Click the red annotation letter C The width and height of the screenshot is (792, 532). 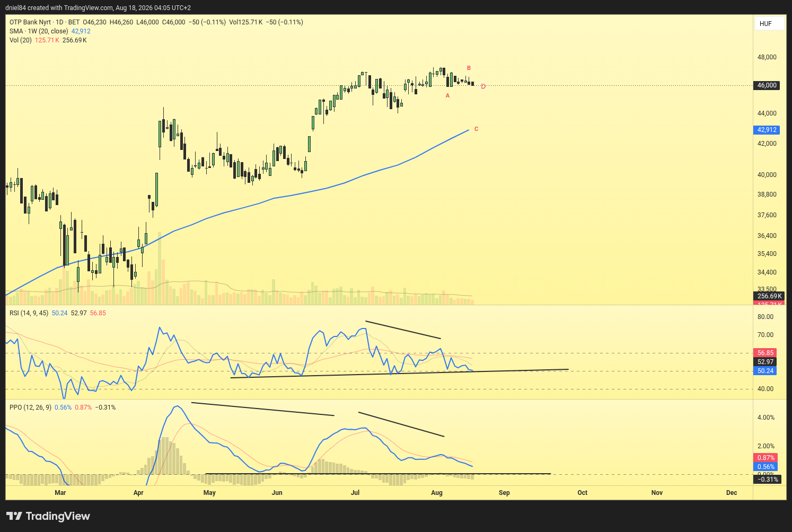coord(477,129)
